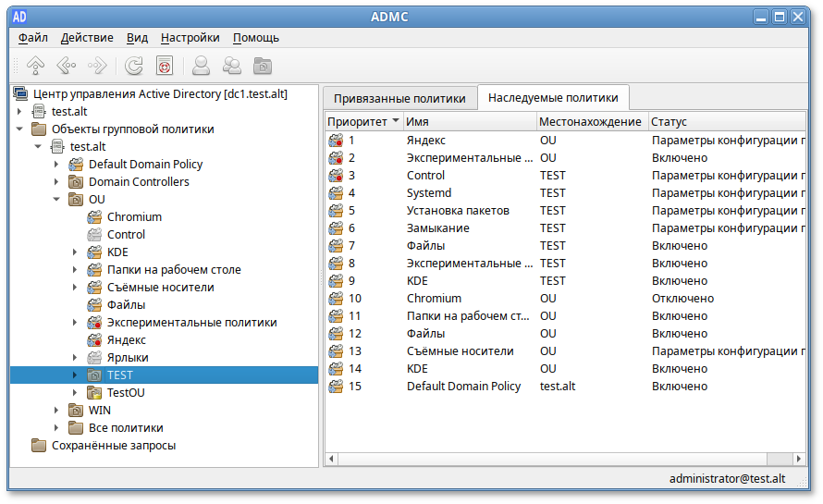
Task: Click the navigate up toolbar arrow
Action: 35,66
